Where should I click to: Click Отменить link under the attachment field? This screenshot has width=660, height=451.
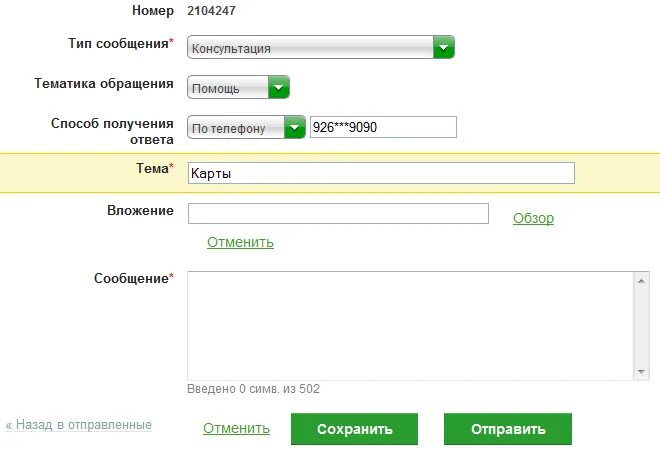pos(240,242)
